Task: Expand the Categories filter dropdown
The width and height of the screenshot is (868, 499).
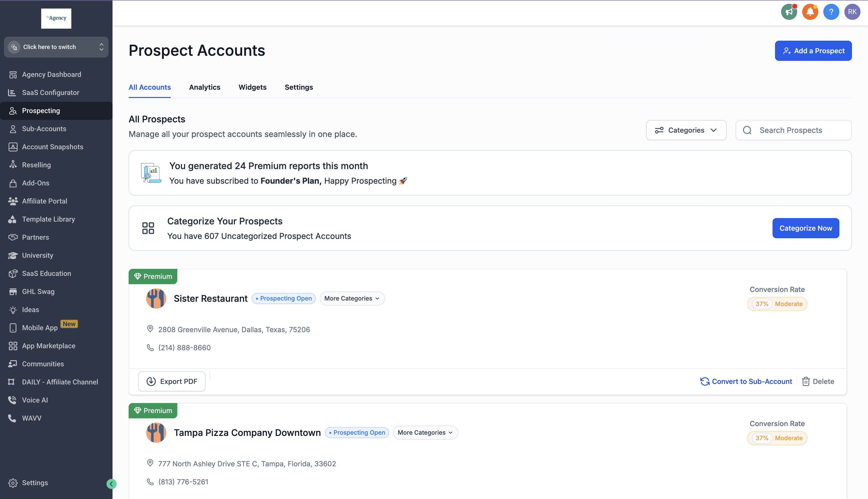Action: click(x=686, y=130)
